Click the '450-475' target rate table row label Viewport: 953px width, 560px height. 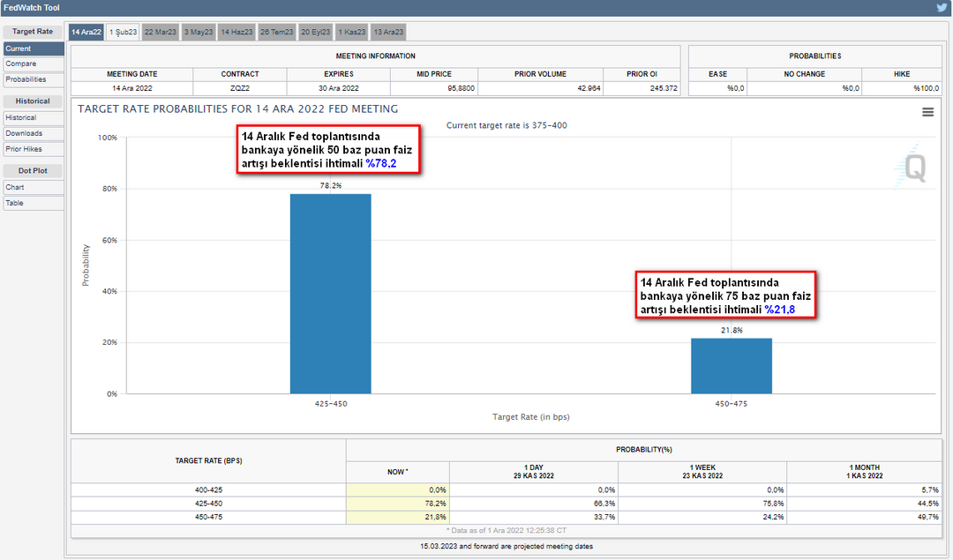tap(208, 517)
